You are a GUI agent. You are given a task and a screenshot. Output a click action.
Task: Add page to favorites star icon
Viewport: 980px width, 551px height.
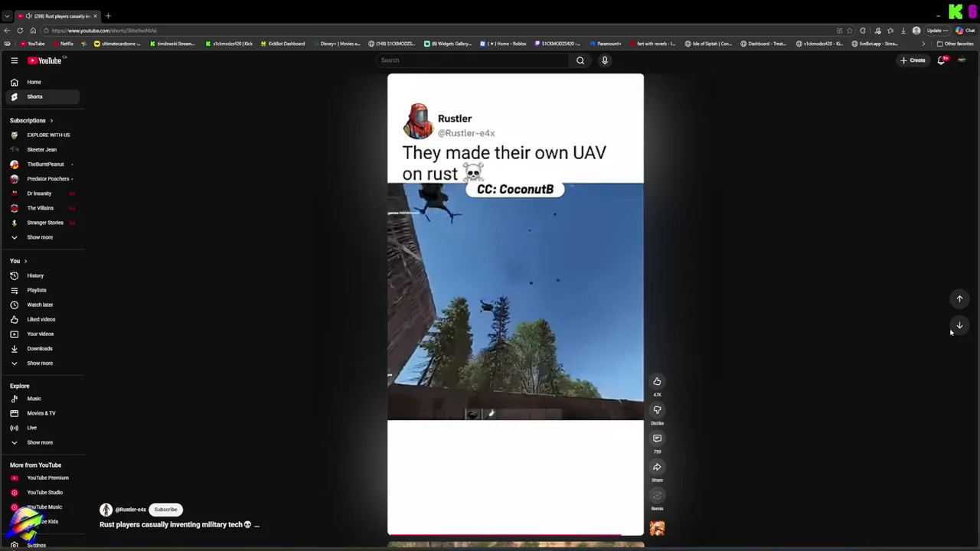click(x=850, y=31)
